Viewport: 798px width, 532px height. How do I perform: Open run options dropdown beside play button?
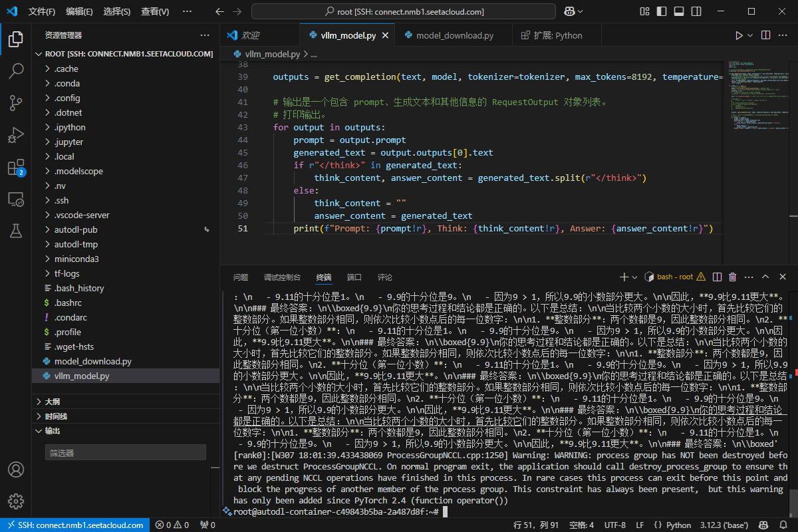[751, 35]
